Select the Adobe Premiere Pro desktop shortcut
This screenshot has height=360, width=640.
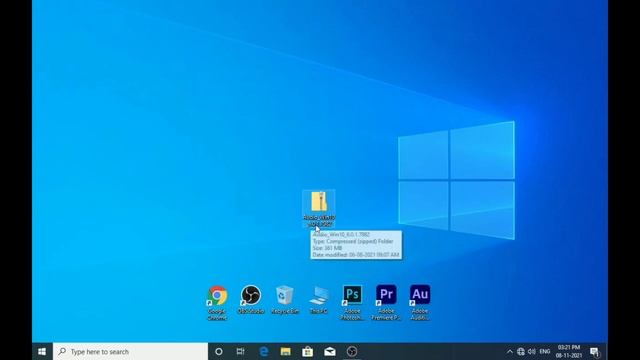[x=386, y=302]
